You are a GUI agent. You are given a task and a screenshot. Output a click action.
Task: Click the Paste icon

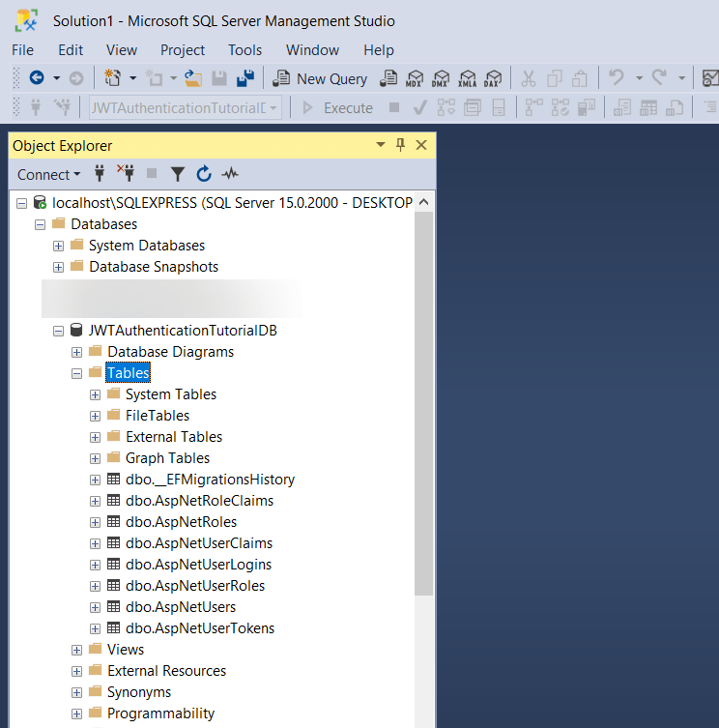579,78
